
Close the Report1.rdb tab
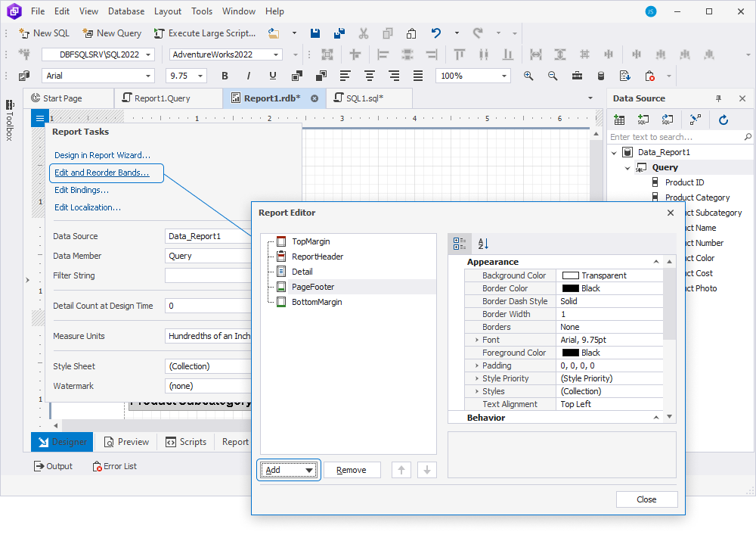(x=314, y=98)
